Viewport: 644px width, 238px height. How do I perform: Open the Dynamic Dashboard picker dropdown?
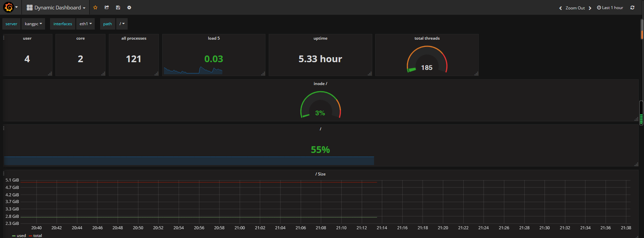point(56,7)
